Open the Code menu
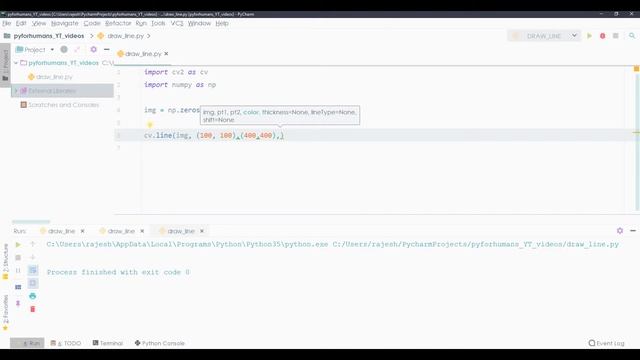The height and width of the screenshot is (360, 640). 92,23
